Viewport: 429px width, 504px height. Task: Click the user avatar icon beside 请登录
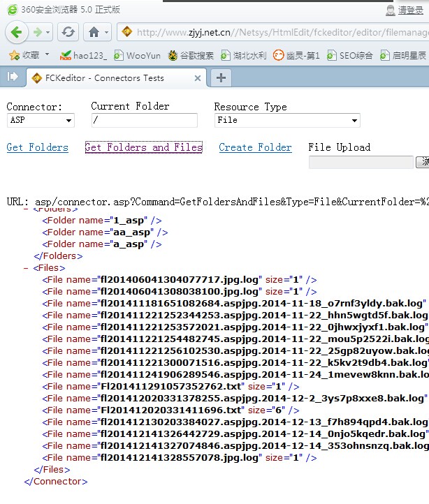390,10
